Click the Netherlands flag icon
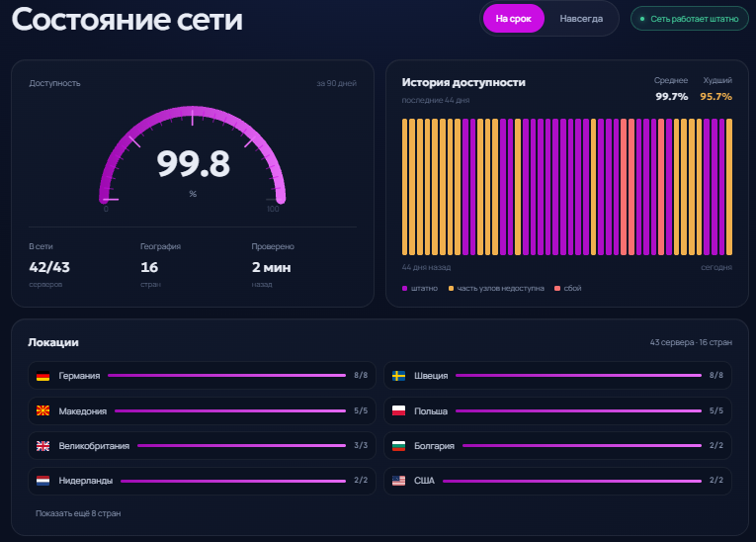The width and height of the screenshot is (756, 542). pyautogui.click(x=42, y=481)
